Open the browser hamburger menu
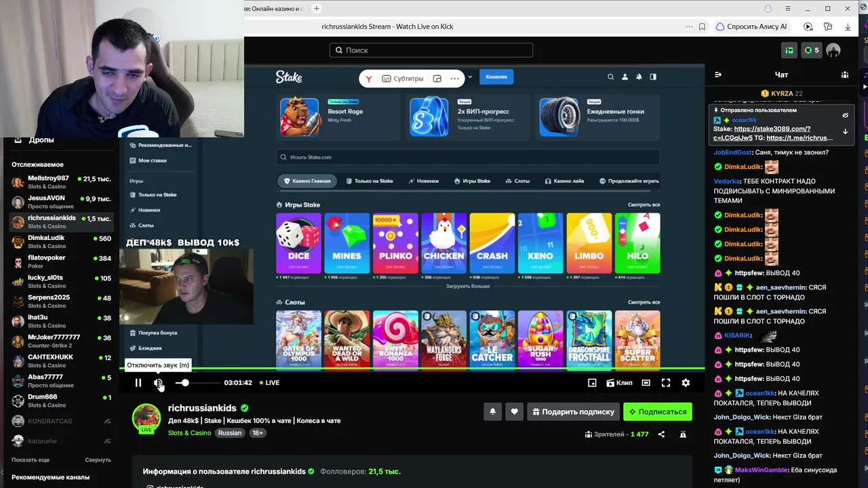This screenshot has width=868, height=488. [788, 9]
